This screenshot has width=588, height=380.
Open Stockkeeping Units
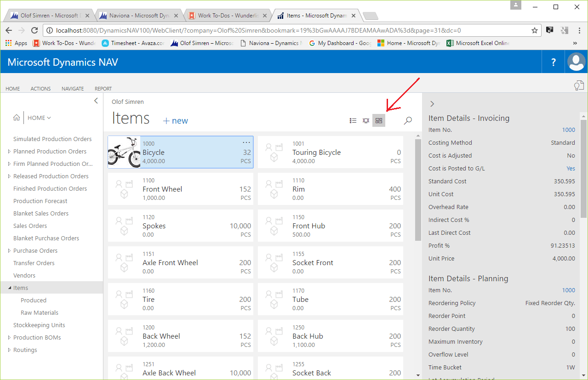pyautogui.click(x=39, y=325)
